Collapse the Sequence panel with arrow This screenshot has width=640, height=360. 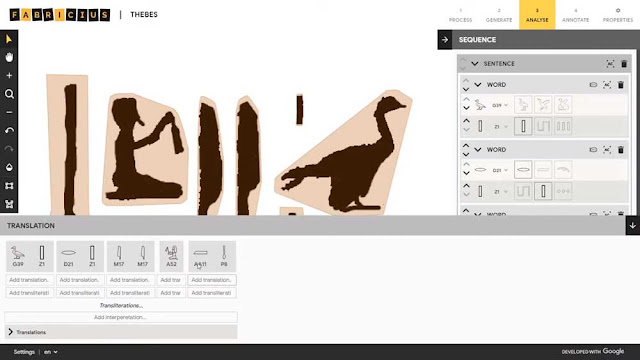(445, 40)
